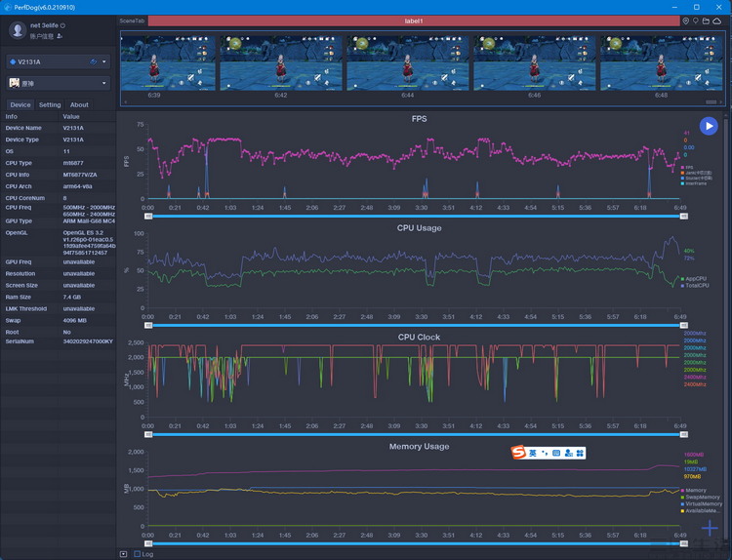Switch Sogou input language via 英 icon
Viewport: 732px width, 560px height.
[533, 453]
